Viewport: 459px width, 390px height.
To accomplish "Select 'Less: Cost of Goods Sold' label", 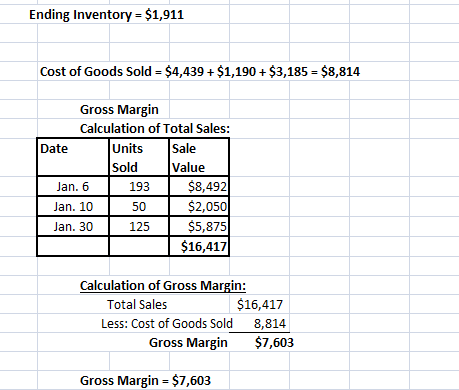I will point(167,324).
